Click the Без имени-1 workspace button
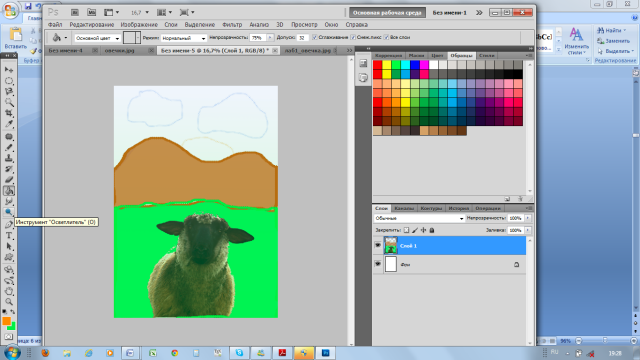The height and width of the screenshot is (360, 640). pyautogui.click(x=449, y=13)
